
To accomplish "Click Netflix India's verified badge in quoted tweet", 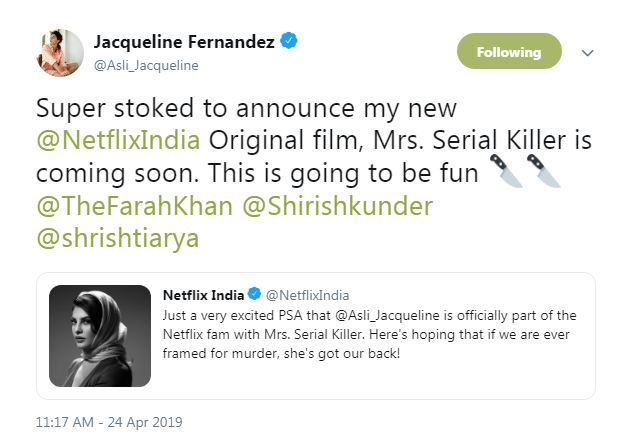I will pos(254,295).
